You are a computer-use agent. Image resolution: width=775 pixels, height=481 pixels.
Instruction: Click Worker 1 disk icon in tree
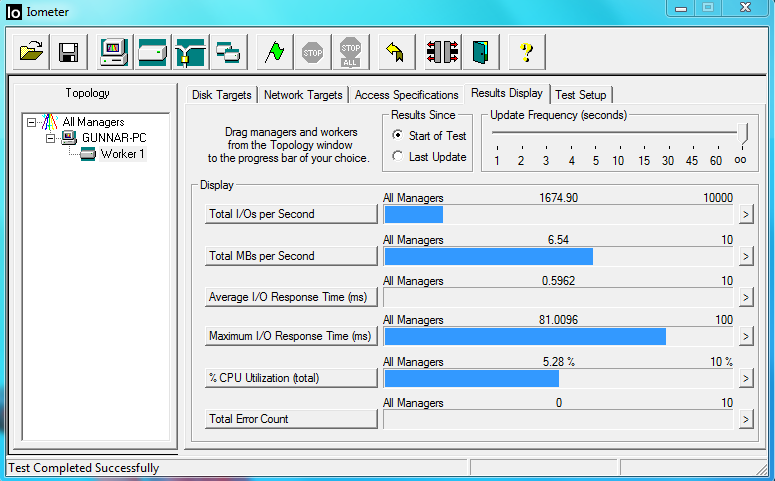point(88,154)
